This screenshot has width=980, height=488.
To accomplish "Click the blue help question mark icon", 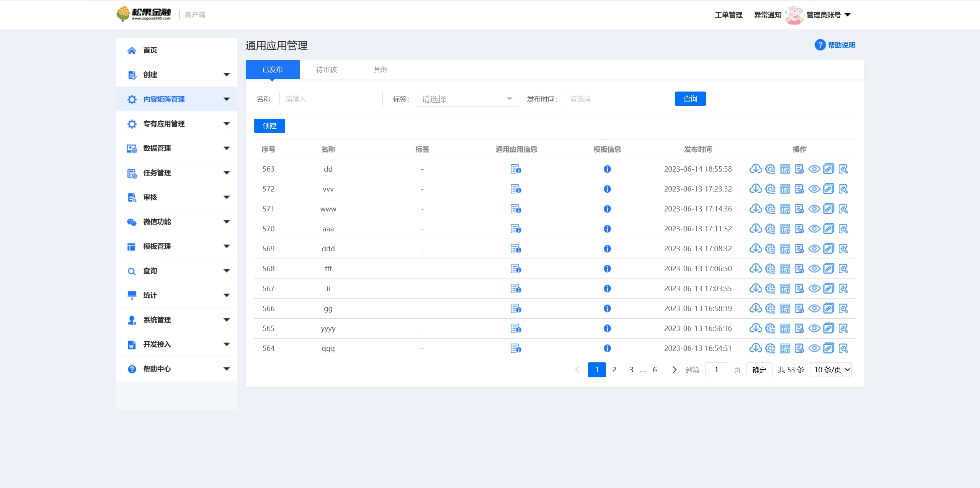I will pos(820,45).
